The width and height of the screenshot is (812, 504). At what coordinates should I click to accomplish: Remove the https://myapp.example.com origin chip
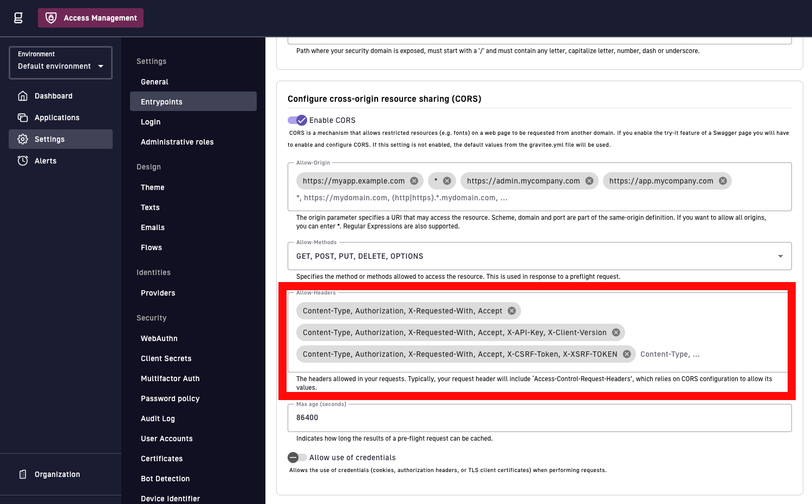(x=414, y=181)
